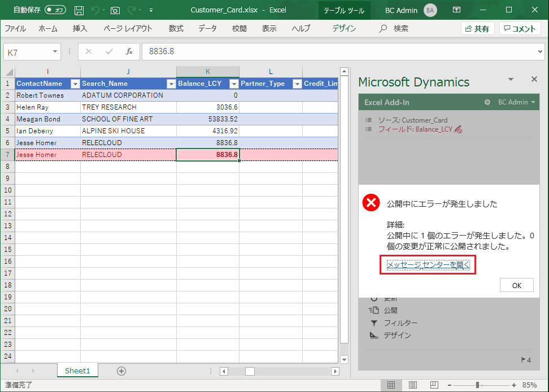Image resolution: width=549 pixels, height=392 pixels.
Task: Click the ALPINE SKI HOUSE cell
Action: coord(129,131)
